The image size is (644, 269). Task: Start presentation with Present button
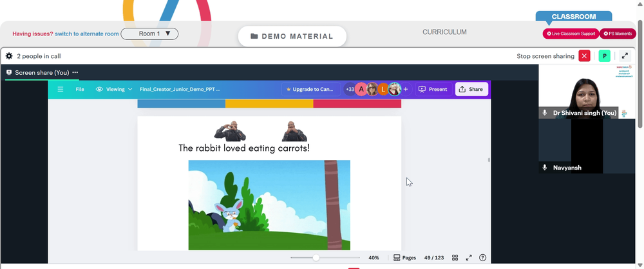pos(433,89)
